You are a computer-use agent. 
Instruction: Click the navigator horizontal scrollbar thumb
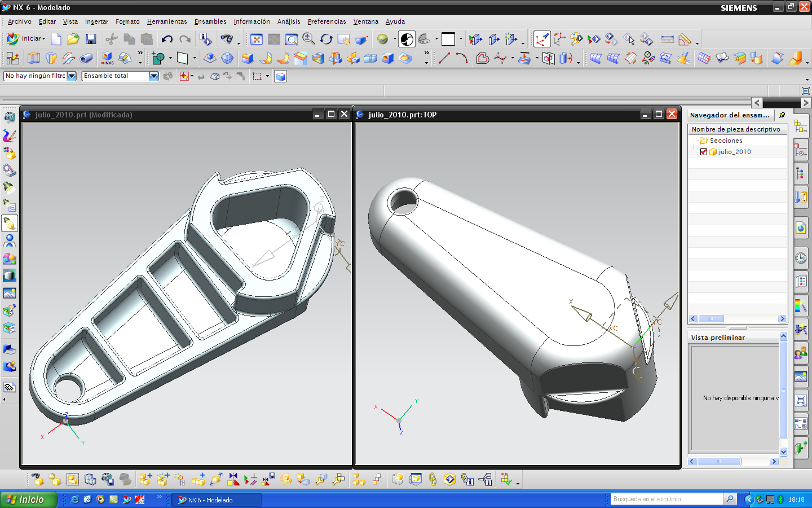[x=711, y=319]
